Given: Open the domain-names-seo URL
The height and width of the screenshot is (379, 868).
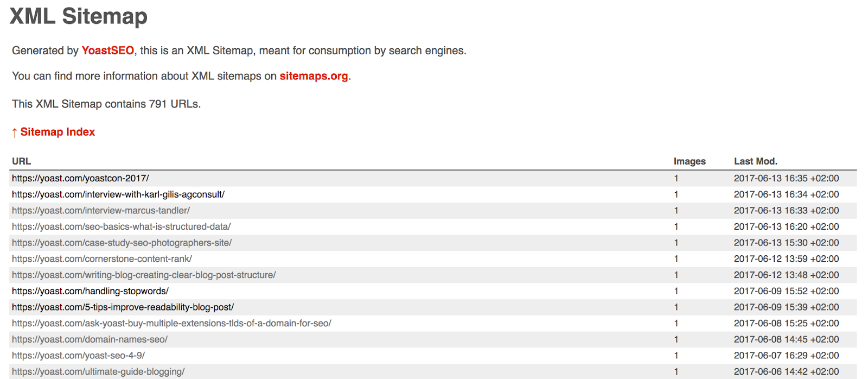Looking at the screenshot, I should point(90,339).
